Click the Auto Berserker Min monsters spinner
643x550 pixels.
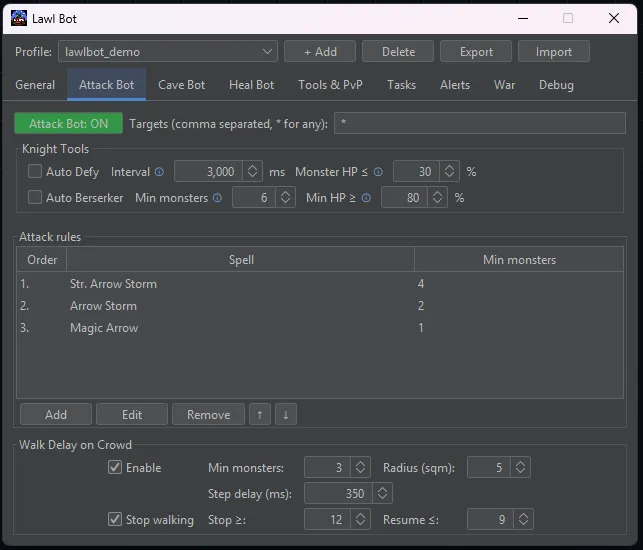pos(285,197)
